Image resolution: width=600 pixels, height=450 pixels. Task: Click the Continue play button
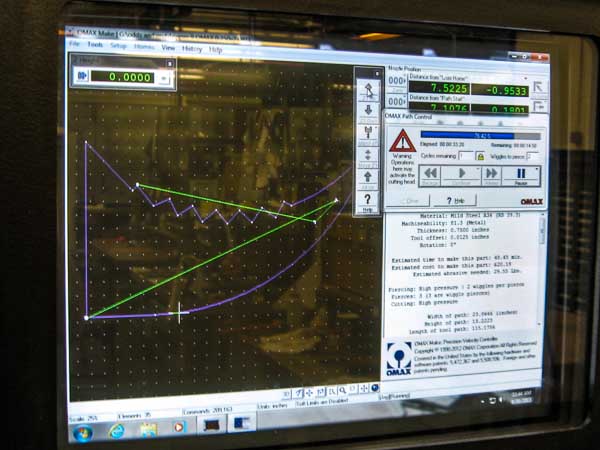[461, 176]
